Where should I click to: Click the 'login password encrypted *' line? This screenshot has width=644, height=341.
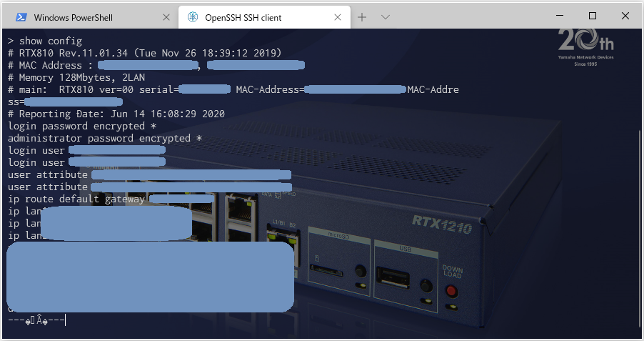(x=82, y=126)
